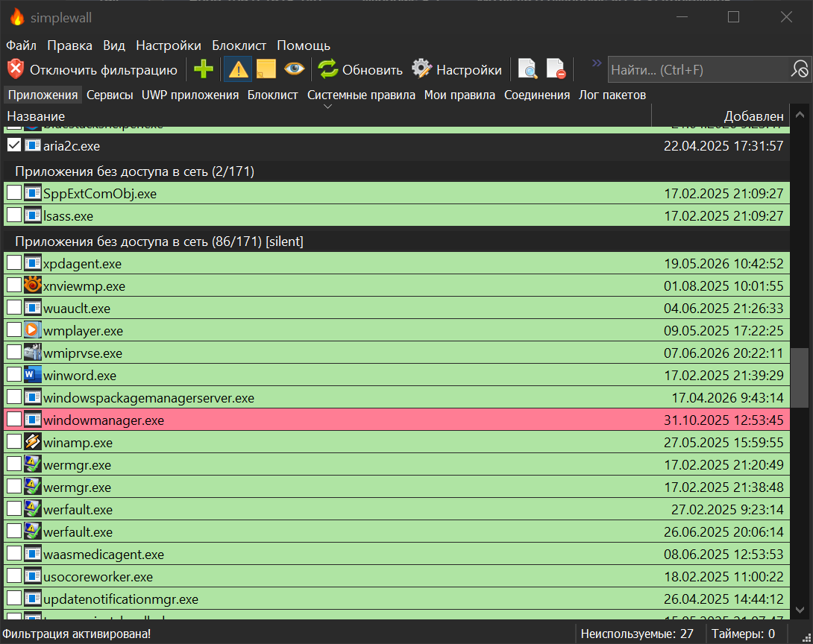813x644 pixels.
Task: Click the werfault.exe icon dated 27.02.2025
Action: coord(33,509)
